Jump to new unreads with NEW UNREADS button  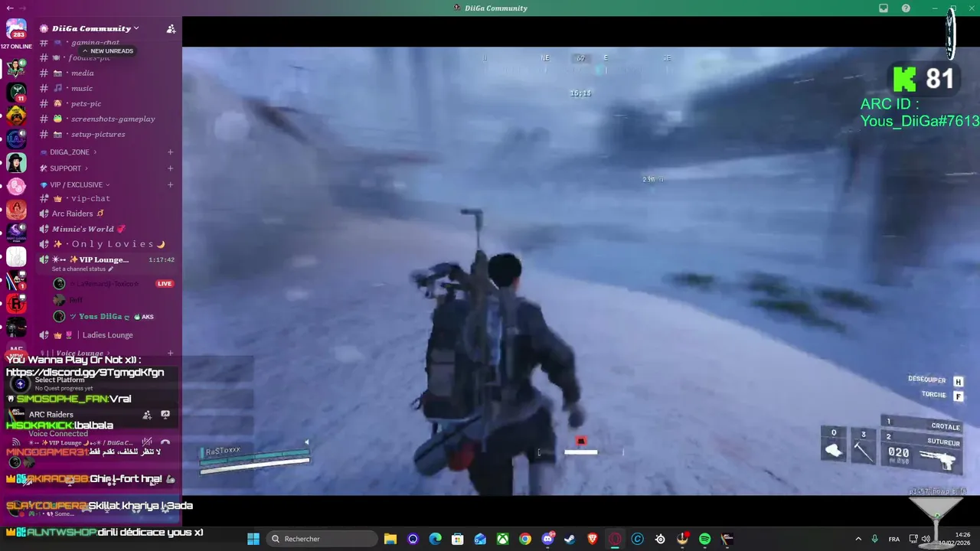pos(108,51)
